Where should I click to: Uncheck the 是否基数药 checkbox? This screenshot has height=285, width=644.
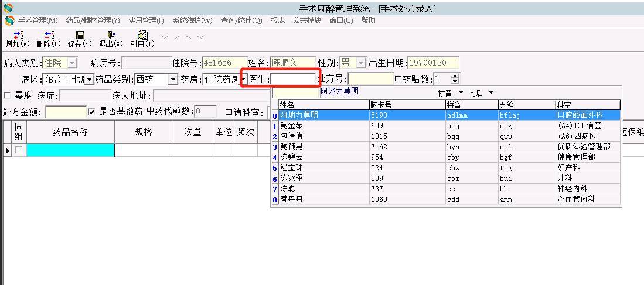(91, 112)
